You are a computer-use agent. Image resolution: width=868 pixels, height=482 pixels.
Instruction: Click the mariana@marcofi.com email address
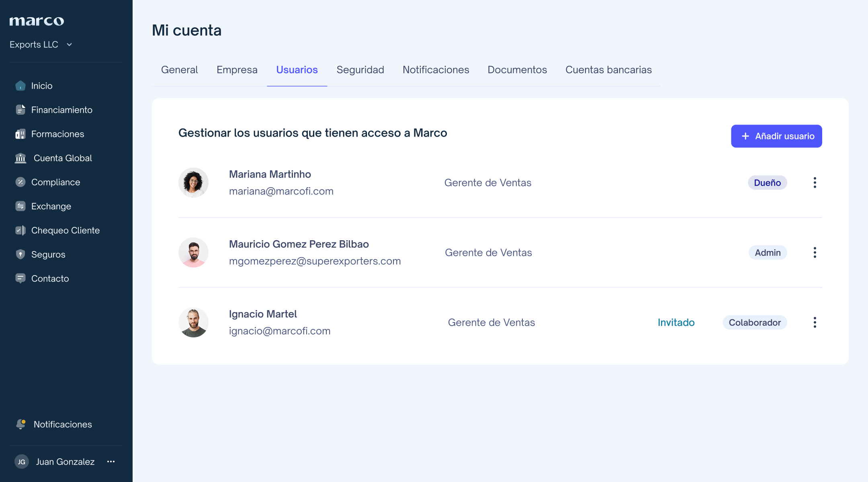point(281,191)
